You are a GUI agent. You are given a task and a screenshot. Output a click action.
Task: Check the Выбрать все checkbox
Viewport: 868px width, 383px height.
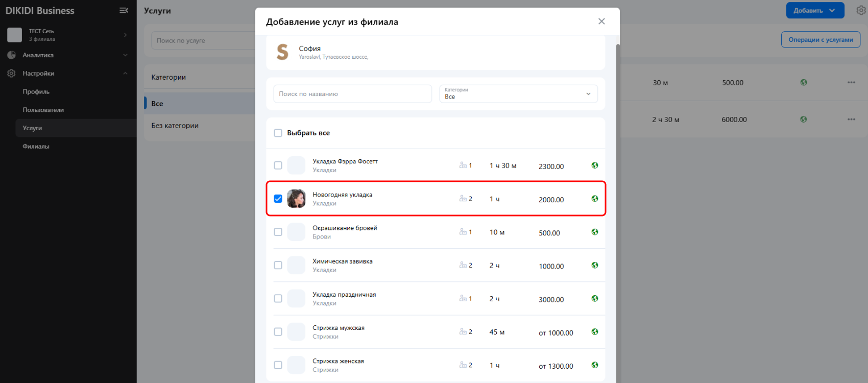point(278,133)
